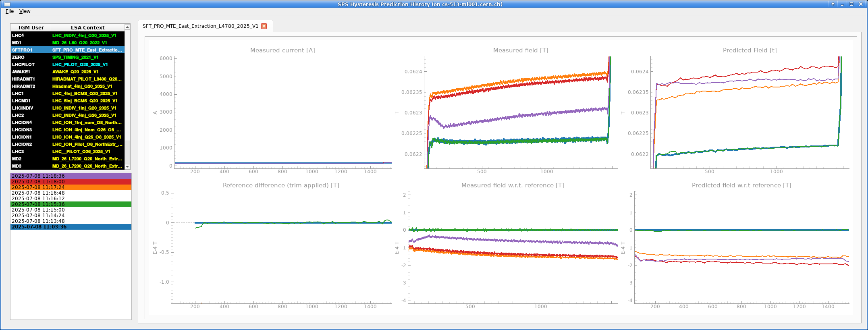Screen dimensions: 868x330
Task: Click inside the Measured field plot
Action: [x=520, y=113]
